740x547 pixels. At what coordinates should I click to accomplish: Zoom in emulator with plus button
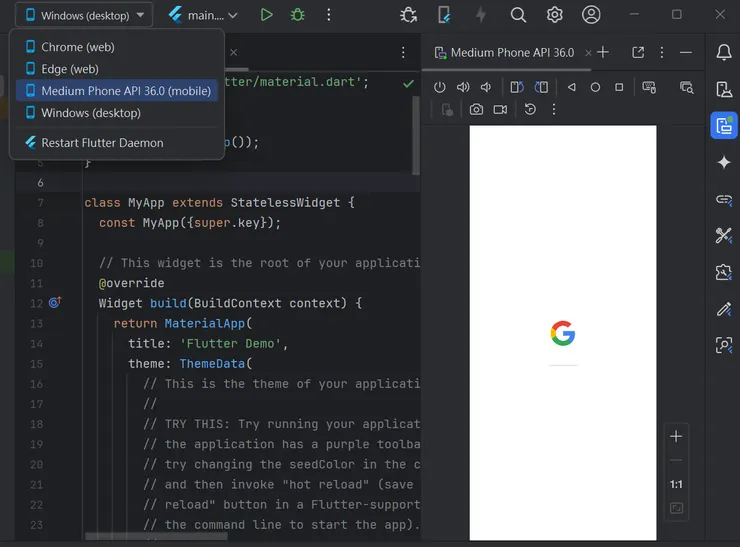[x=676, y=436]
